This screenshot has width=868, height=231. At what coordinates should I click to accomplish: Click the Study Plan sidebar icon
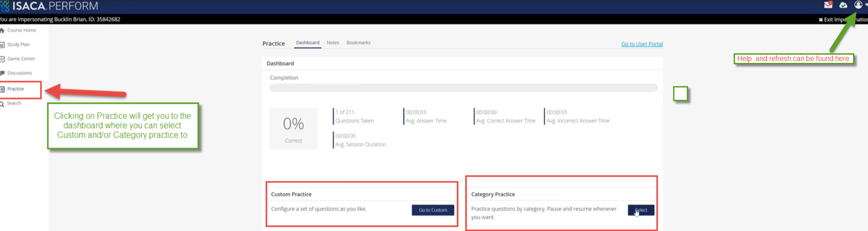(2, 45)
